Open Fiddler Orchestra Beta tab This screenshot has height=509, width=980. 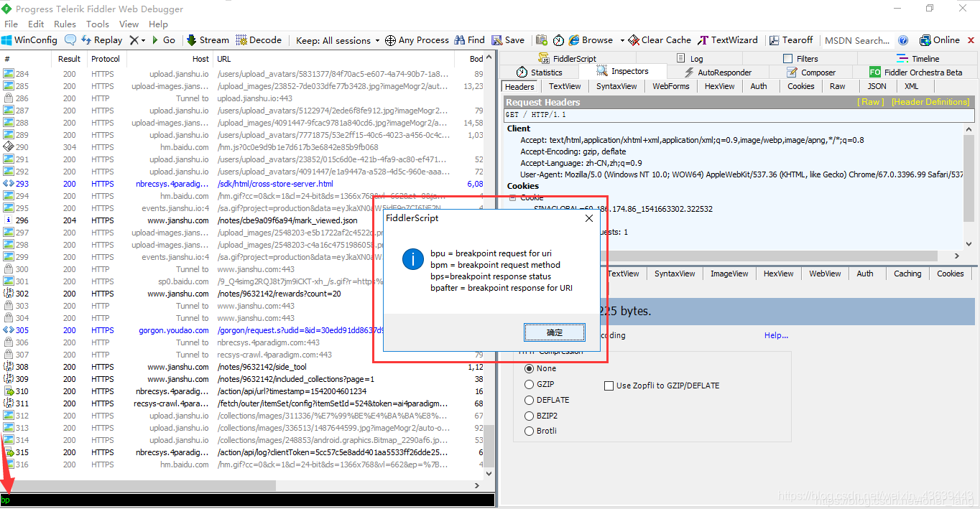tap(915, 72)
